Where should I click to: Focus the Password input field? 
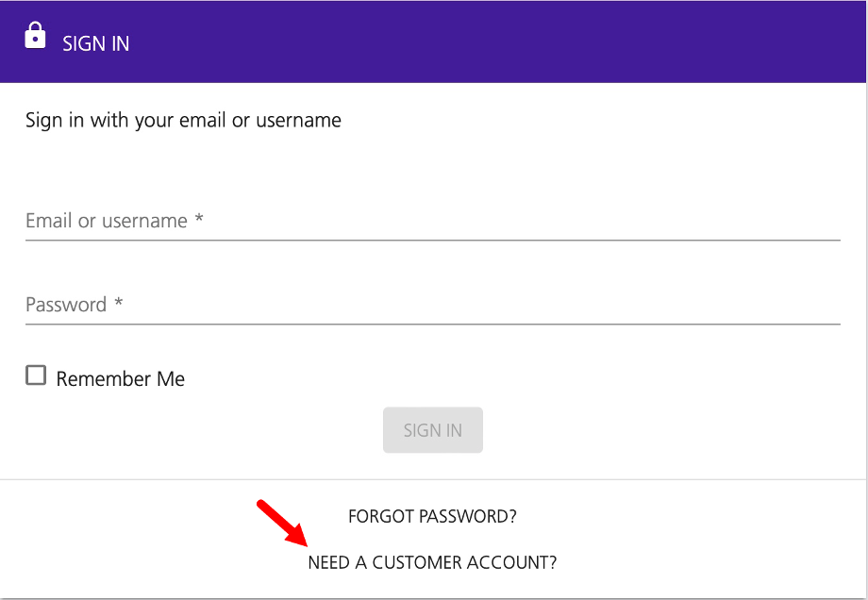[x=433, y=305]
